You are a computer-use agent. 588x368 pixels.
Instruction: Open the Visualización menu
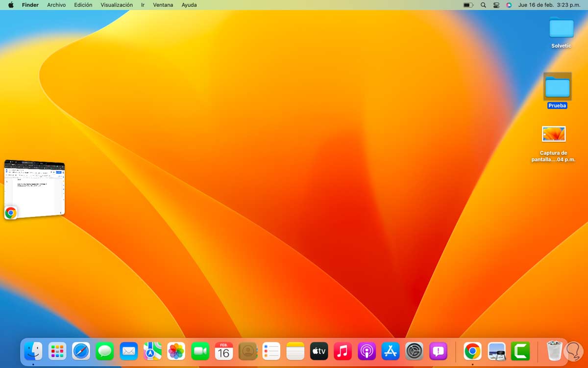pos(117,5)
